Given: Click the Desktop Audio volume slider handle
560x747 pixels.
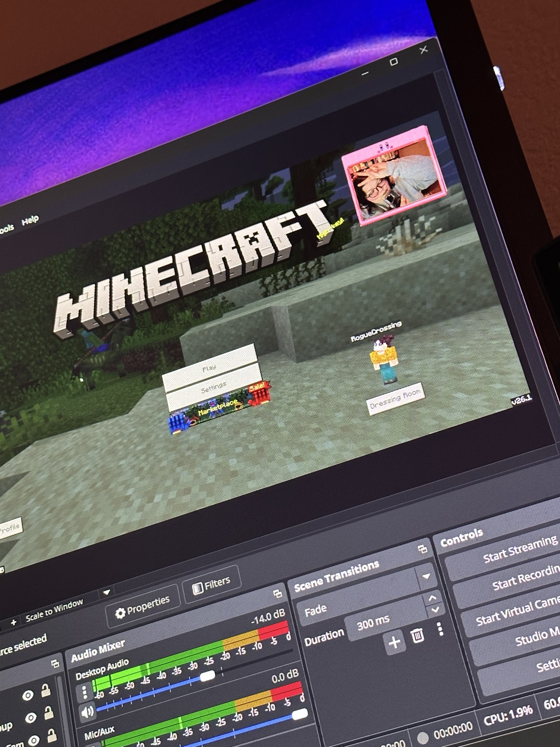Looking at the screenshot, I should (x=207, y=675).
